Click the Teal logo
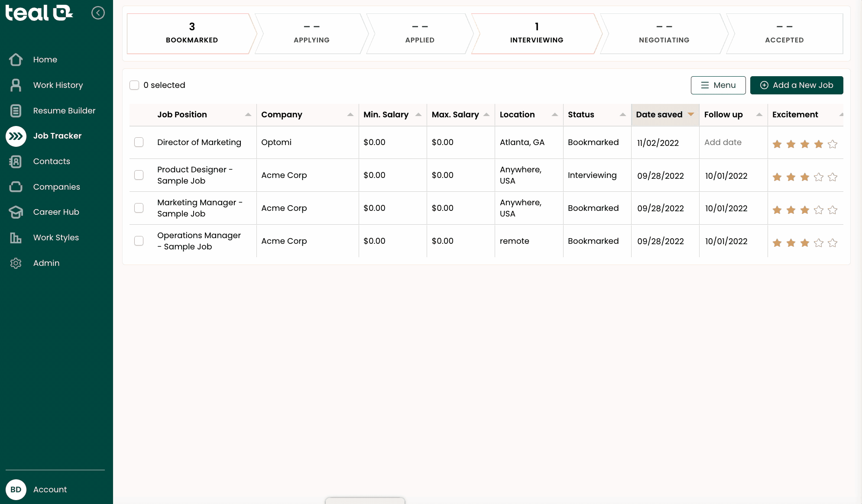The height and width of the screenshot is (504, 862). click(39, 13)
